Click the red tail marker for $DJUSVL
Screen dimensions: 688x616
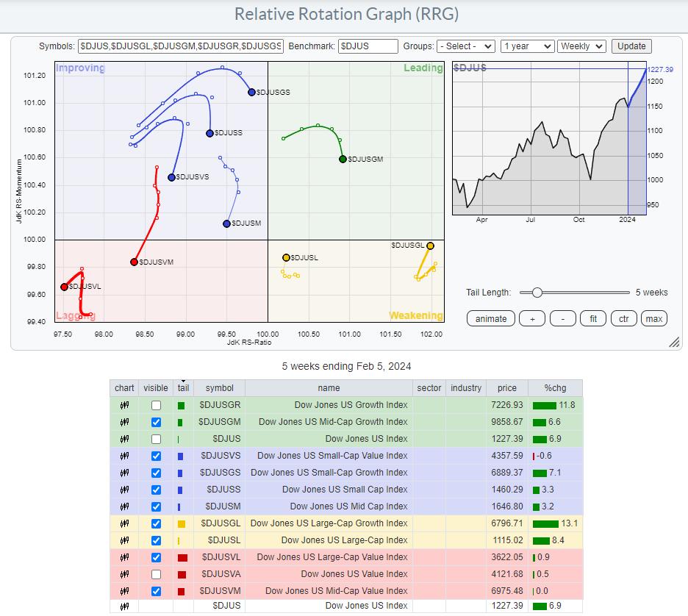pos(182,557)
